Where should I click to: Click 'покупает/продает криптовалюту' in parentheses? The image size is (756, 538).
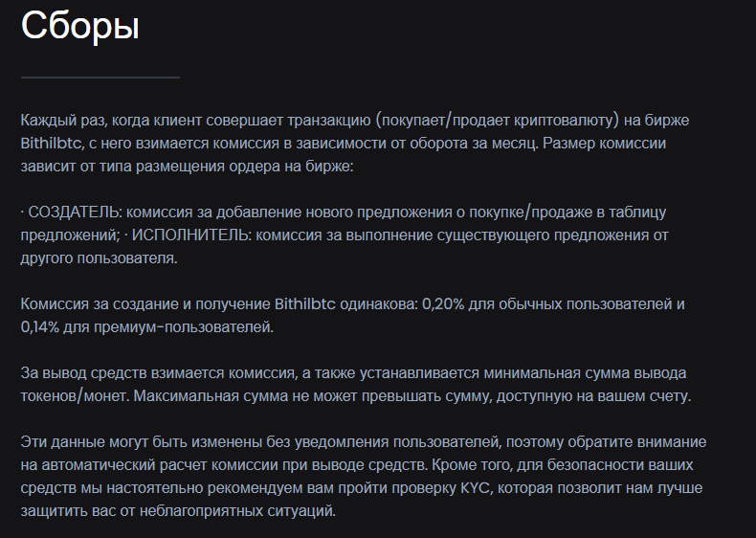(497, 121)
